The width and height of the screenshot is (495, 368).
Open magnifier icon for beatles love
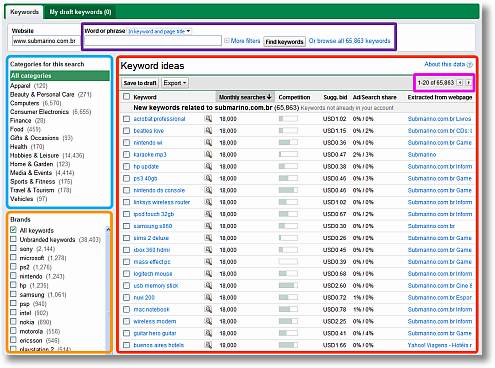(208, 130)
